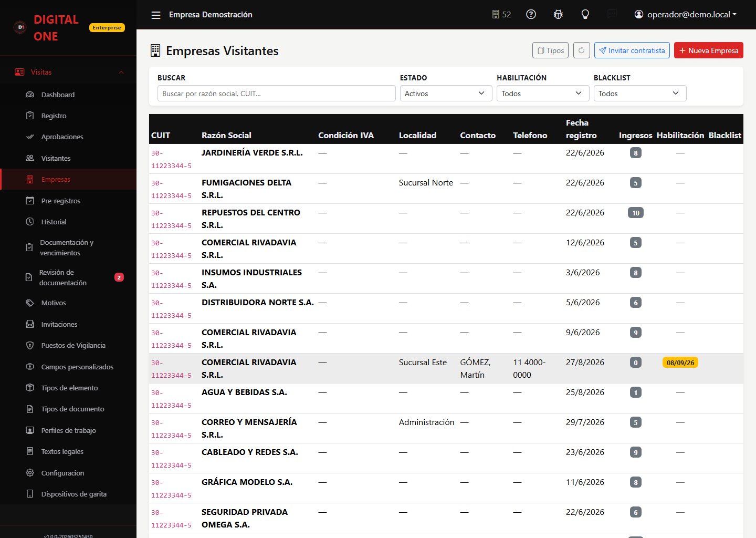
Task: Click the 27/8/2026 registration date
Action: pos(585,363)
